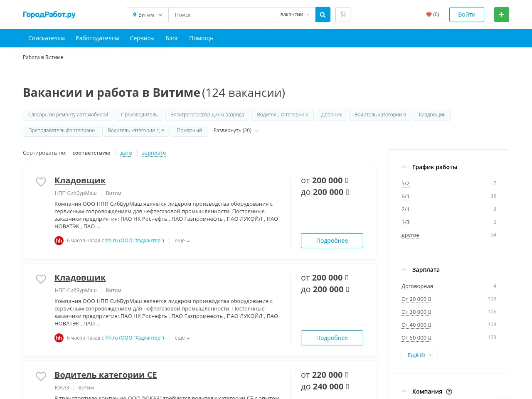This screenshot has height=399, width=532.
Task: Open the Витим city selector dropdown
Action: coord(148,15)
